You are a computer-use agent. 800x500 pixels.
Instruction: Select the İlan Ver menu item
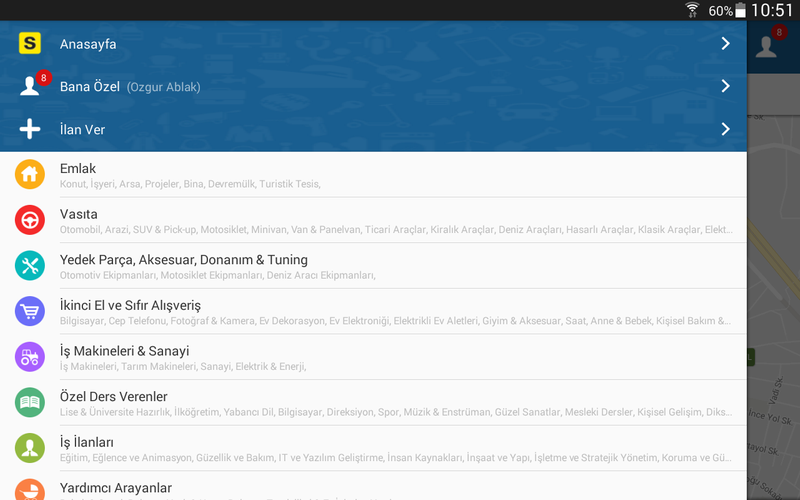pyautogui.click(x=373, y=129)
